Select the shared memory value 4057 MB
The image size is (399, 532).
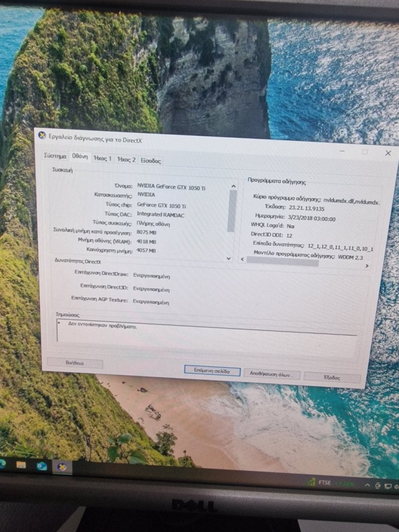146,250
